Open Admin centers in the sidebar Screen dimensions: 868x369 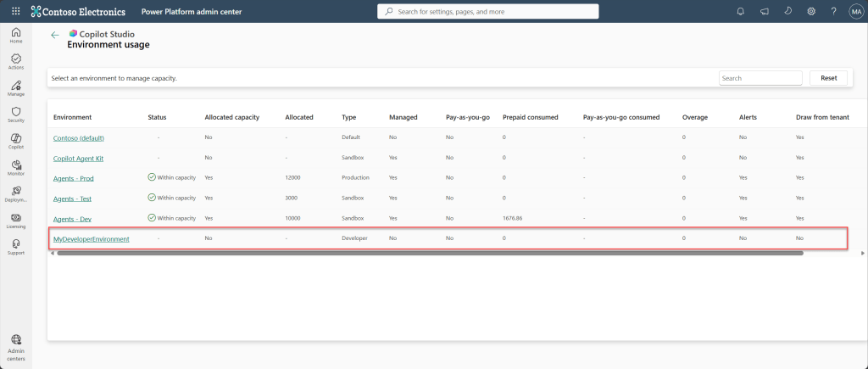point(16,347)
